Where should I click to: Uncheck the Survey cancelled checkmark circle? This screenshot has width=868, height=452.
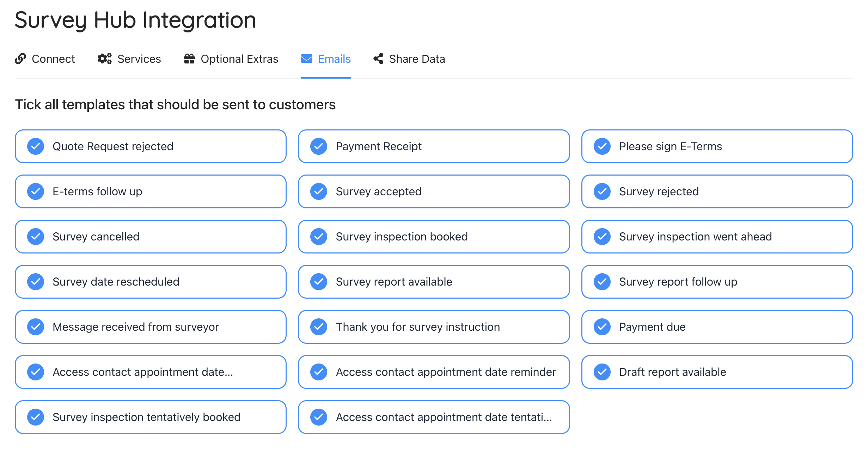tap(36, 237)
